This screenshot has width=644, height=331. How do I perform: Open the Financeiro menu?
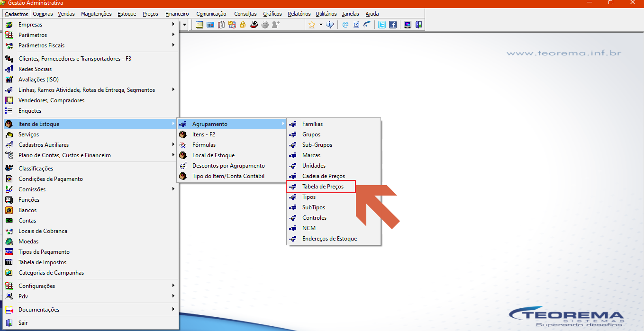tap(177, 14)
